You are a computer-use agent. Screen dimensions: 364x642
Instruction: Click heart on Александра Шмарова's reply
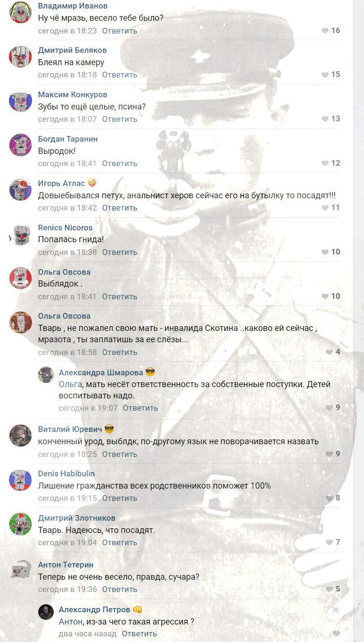tap(329, 408)
